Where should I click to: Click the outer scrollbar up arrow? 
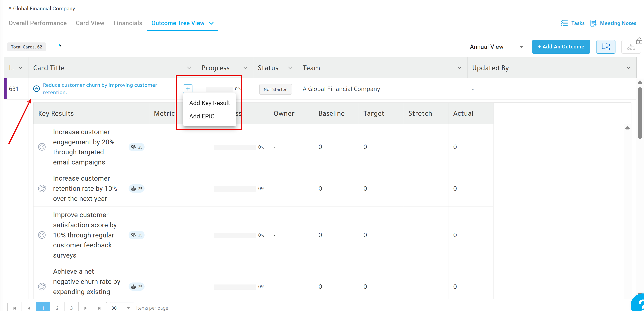coord(640,82)
